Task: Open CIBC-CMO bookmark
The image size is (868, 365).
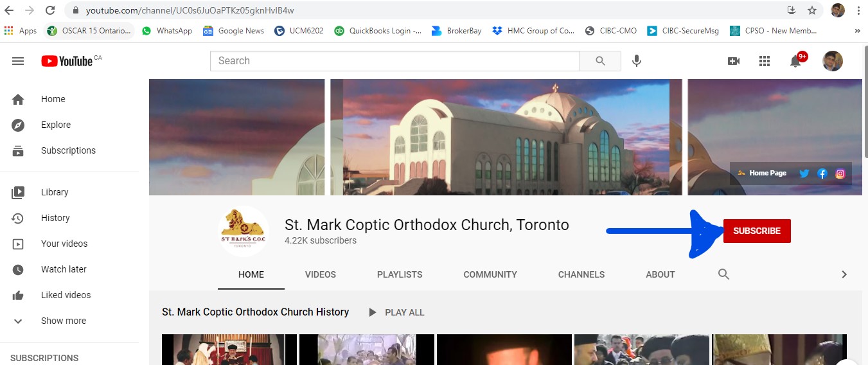Action: (610, 30)
